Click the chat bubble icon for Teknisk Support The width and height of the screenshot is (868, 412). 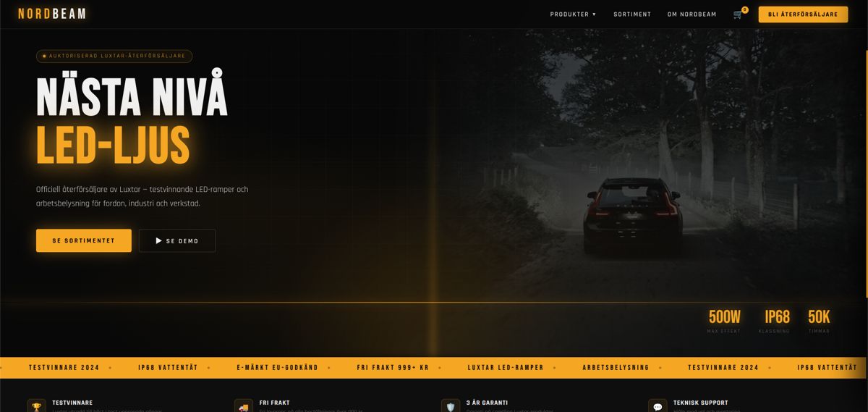pyautogui.click(x=658, y=407)
